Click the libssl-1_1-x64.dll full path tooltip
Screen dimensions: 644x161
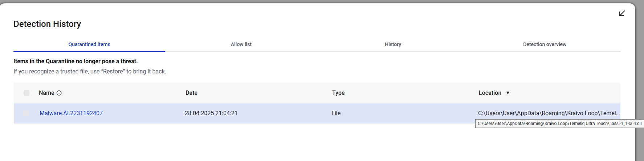pyautogui.click(x=559, y=124)
